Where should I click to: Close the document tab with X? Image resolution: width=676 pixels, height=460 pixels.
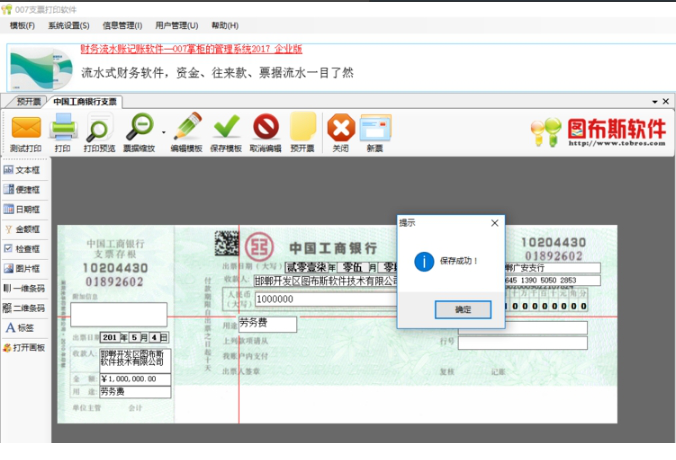pos(666,101)
